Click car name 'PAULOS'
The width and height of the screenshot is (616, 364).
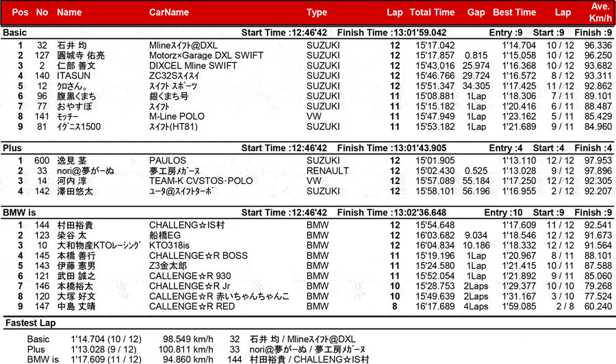[x=168, y=161]
